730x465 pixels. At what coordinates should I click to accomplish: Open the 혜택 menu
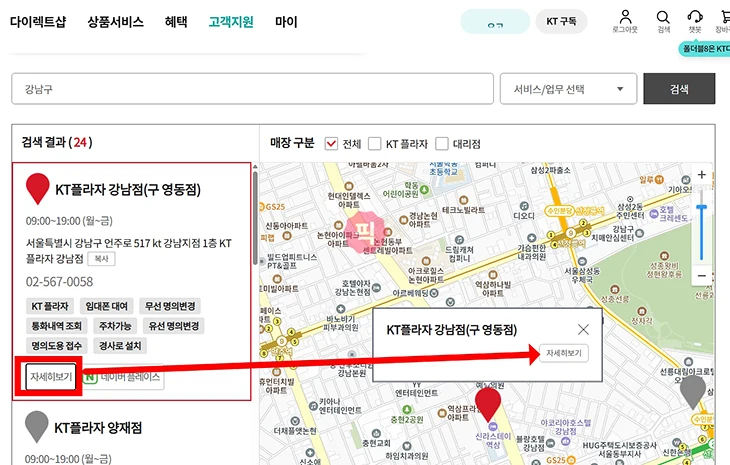(x=176, y=22)
